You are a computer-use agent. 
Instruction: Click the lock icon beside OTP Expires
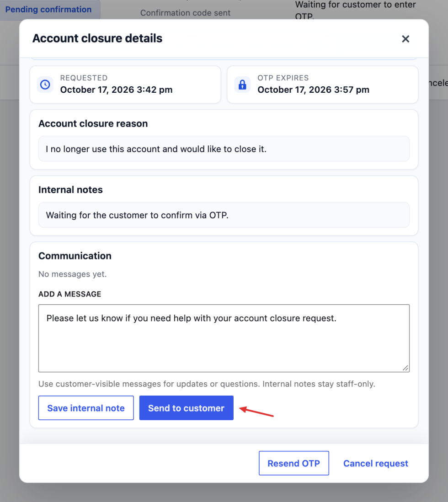click(243, 85)
